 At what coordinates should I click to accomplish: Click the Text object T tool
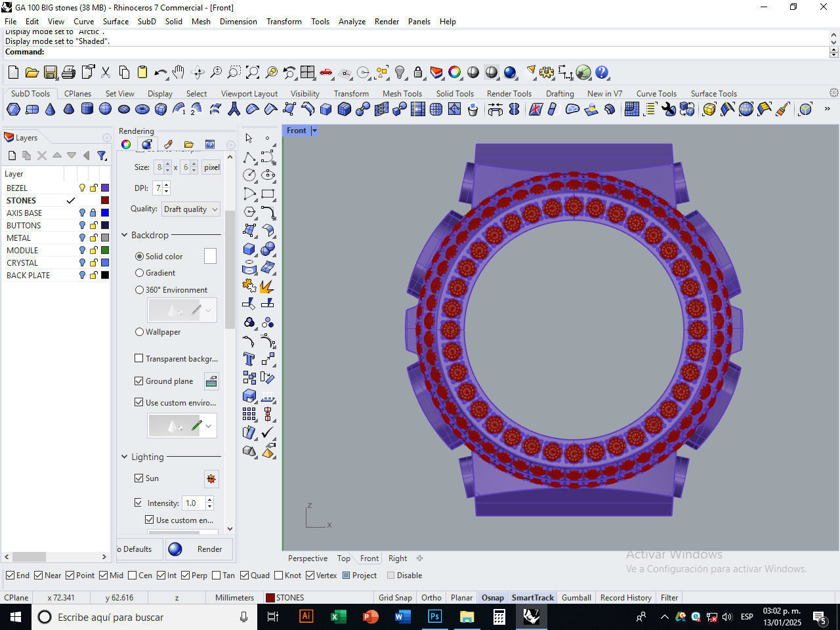pyautogui.click(x=249, y=358)
